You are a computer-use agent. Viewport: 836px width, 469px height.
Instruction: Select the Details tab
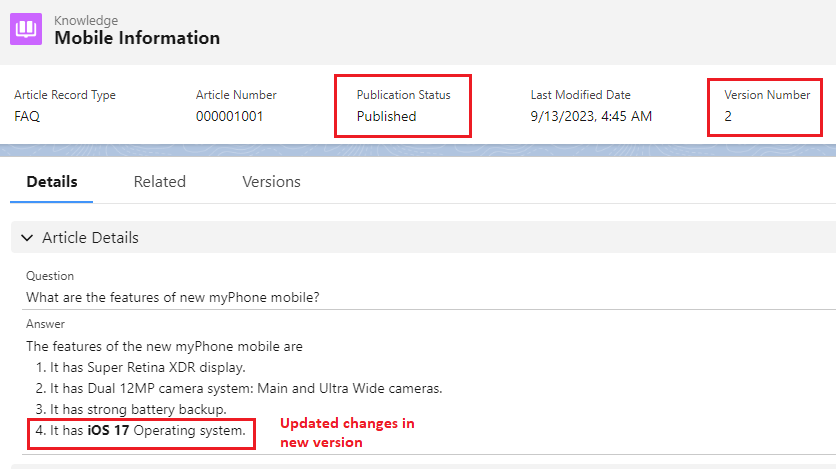click(52, 181)
